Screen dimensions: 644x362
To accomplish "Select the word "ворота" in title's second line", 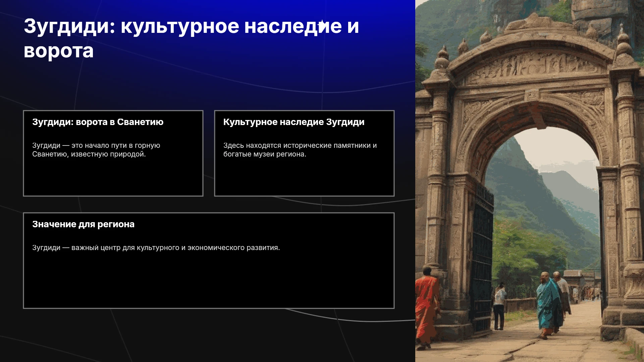I will (59, 51).
